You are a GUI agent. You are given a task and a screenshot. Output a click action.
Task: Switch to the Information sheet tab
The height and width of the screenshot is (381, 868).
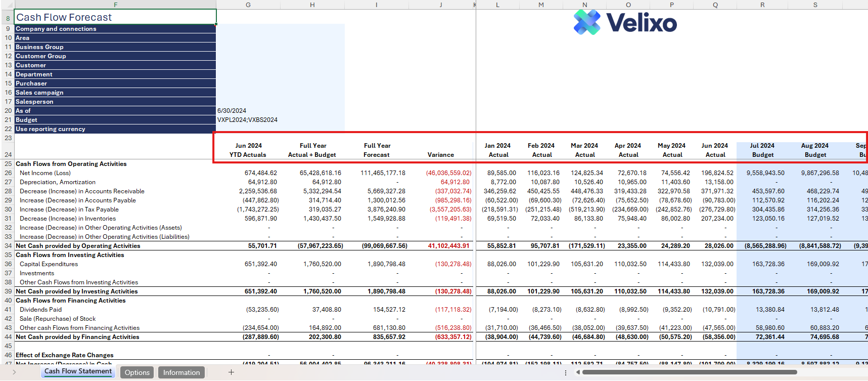click(x=181, y=372)
